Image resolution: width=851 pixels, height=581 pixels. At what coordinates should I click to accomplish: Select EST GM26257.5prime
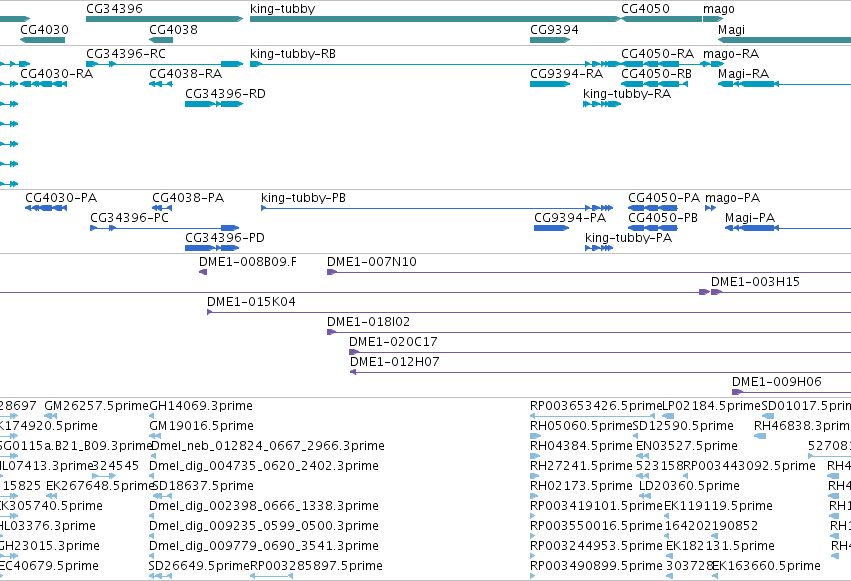51,416
